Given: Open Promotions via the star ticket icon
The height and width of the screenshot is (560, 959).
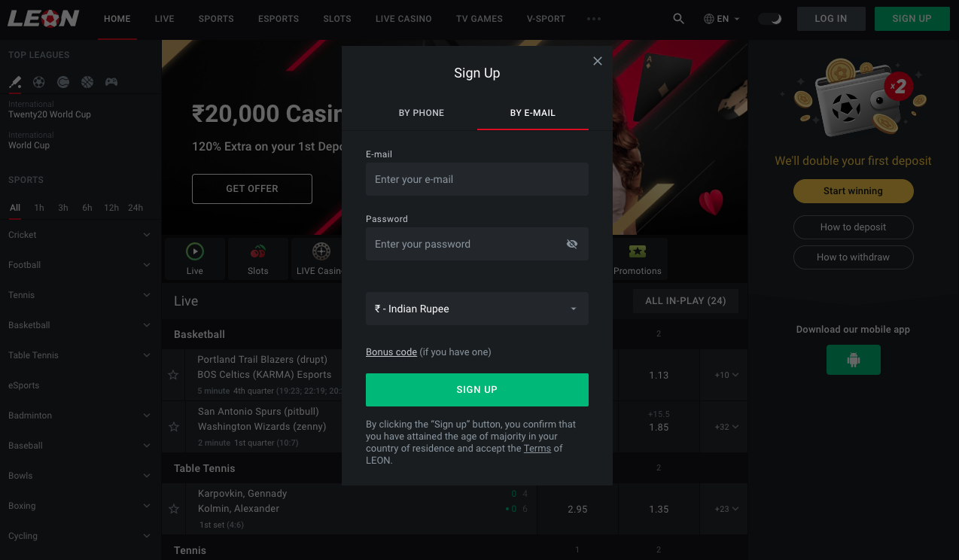Looking at the screenshot, I should coord(638,252).
